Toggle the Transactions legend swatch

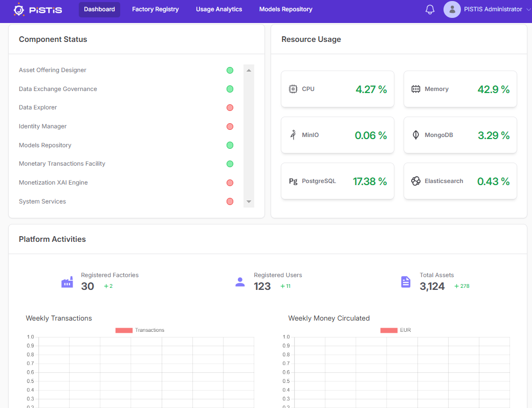[124, 330]
